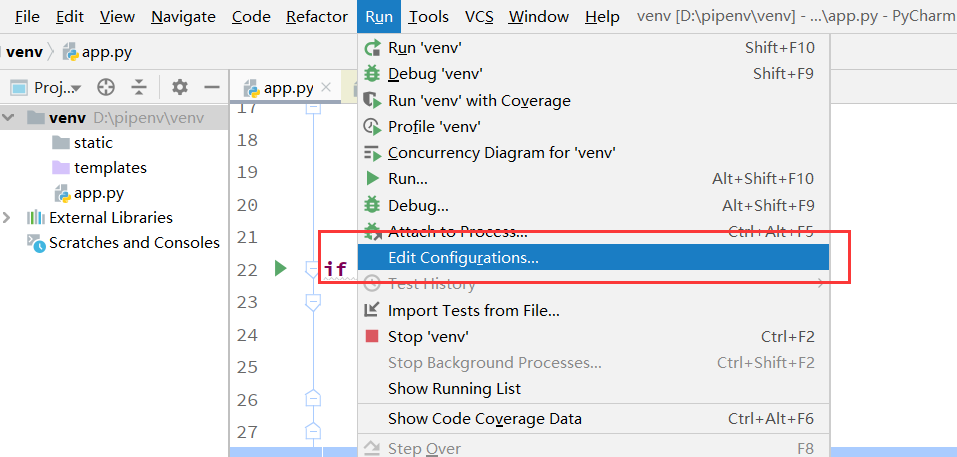The height and width of the screenshot is (457, 957).
Task: Click the red Stop 'venv' square icon
Action: 372,337
